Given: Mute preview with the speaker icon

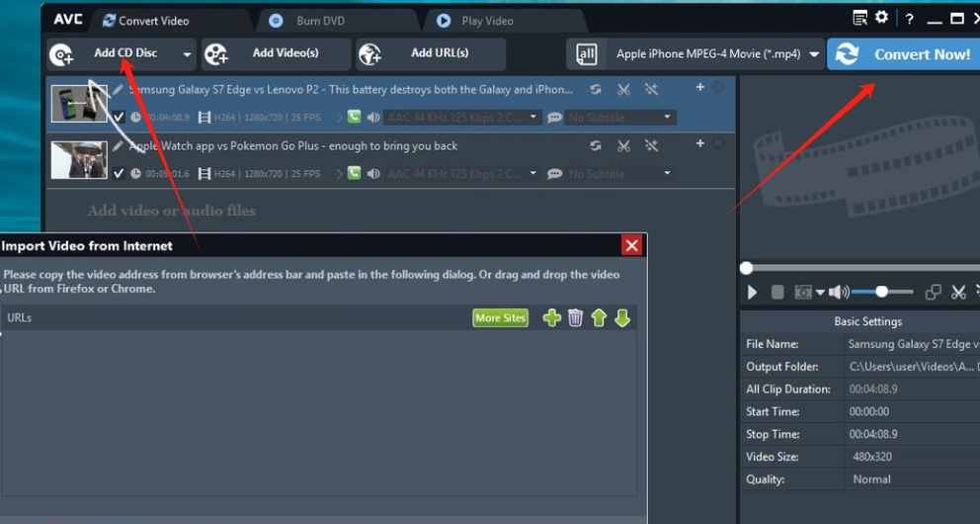Looking at the screenshot, I should [838, 292].
